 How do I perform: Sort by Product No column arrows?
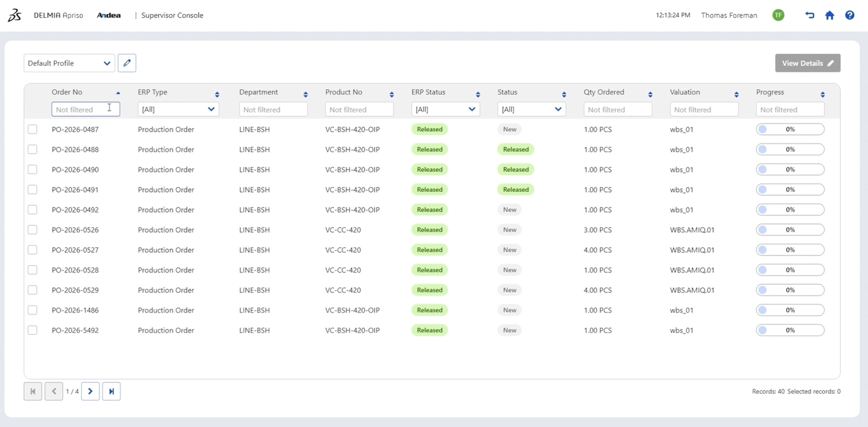(392, 95)
